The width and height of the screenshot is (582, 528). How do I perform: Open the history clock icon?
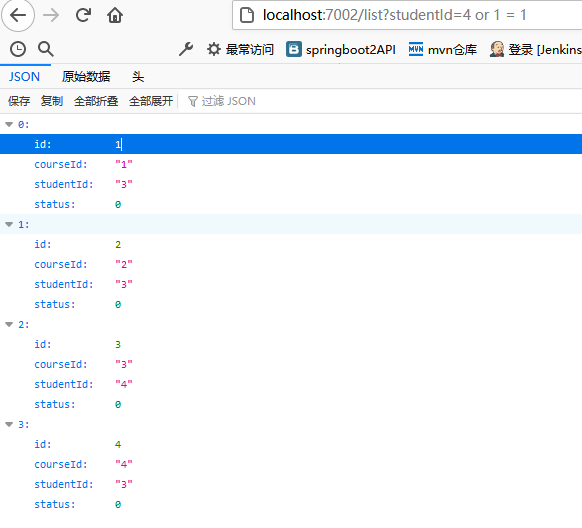click(x=18, y=49)
